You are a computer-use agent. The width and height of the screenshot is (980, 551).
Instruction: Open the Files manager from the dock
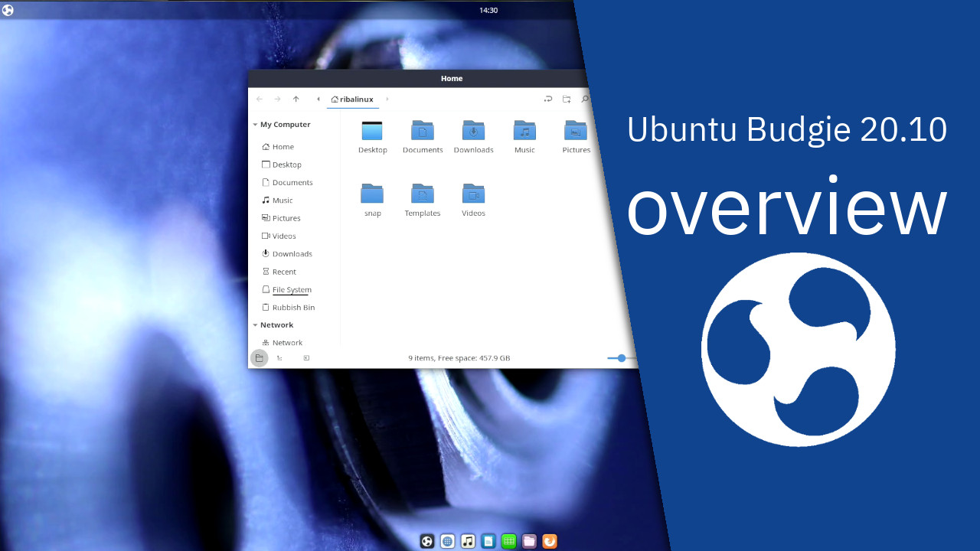coord(529,541)
